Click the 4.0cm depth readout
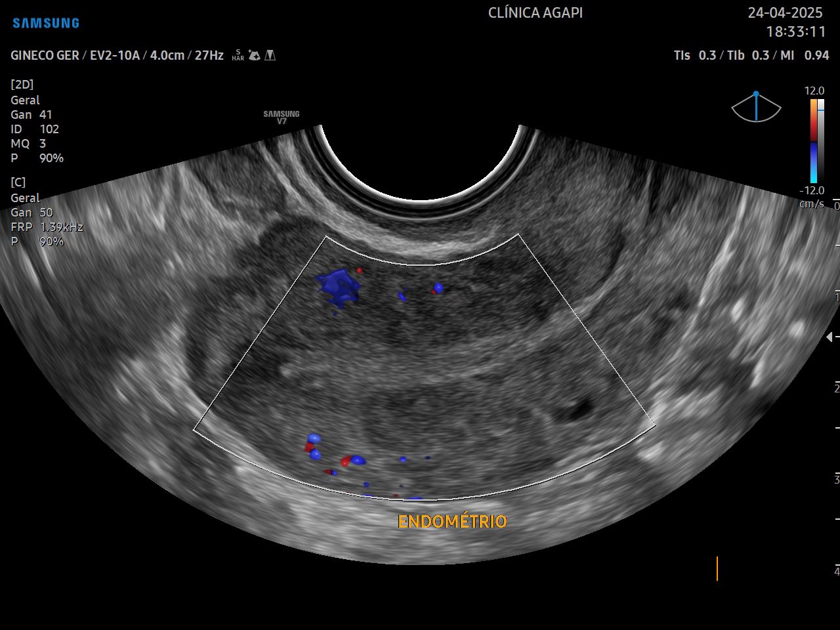 167,56
